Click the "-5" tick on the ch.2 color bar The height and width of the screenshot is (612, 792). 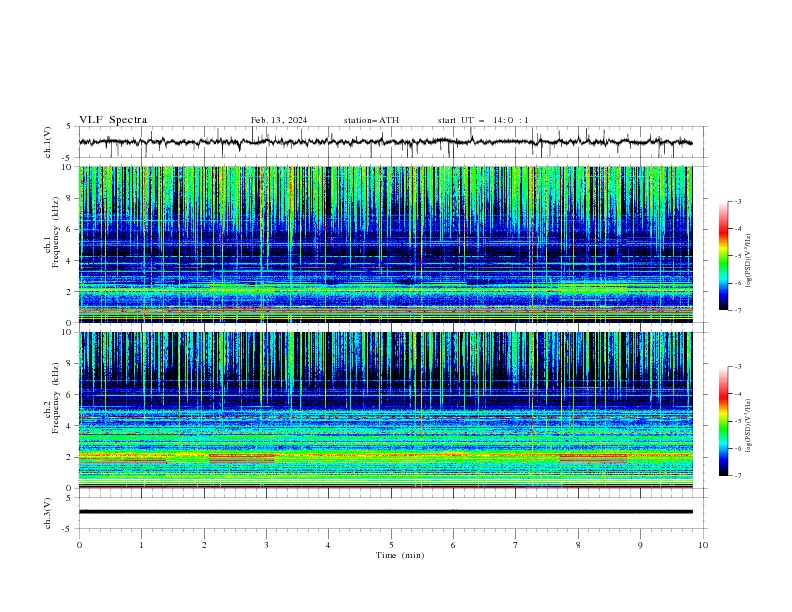coord(737,421)
